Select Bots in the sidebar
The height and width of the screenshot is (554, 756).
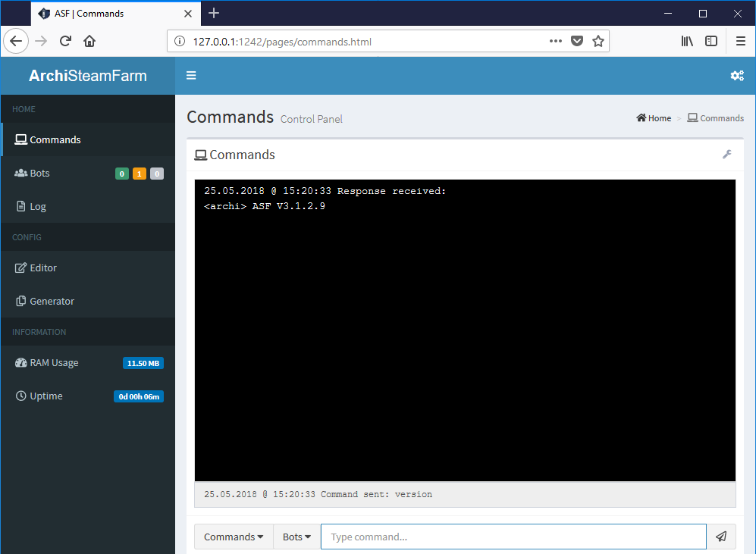click(x=39, y=173)
